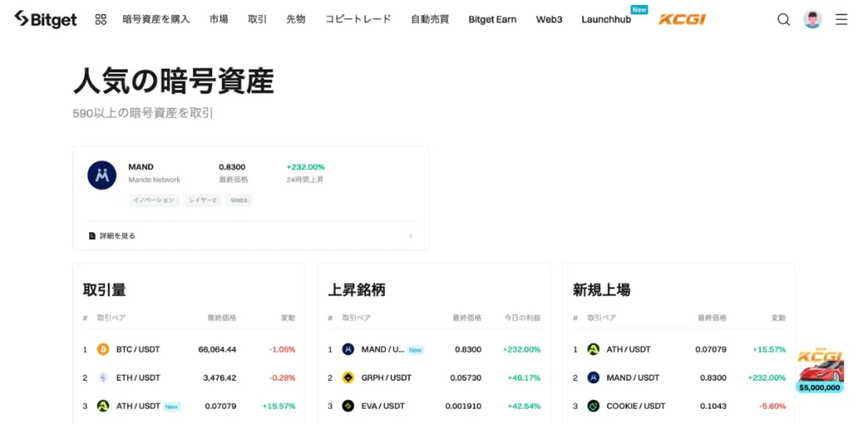The image size is (868, 424).
Task: Open the EVA / USDT pair
Action: (383, 405)
